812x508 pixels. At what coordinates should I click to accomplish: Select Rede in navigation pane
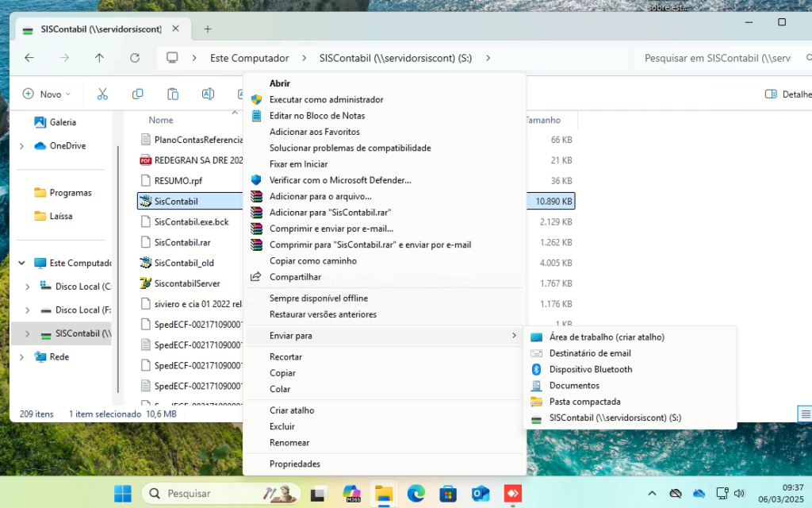point(52,356)
